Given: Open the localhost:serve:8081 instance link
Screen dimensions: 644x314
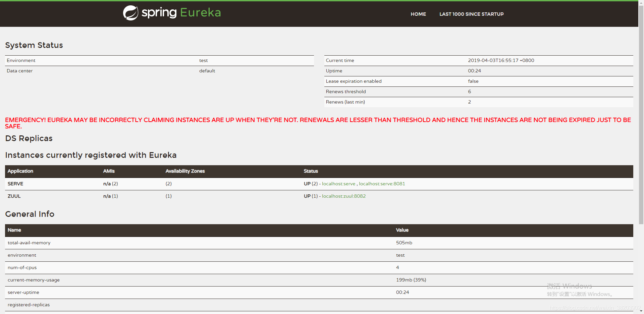Looking at the screenshot, I should (x=382, y=184).
